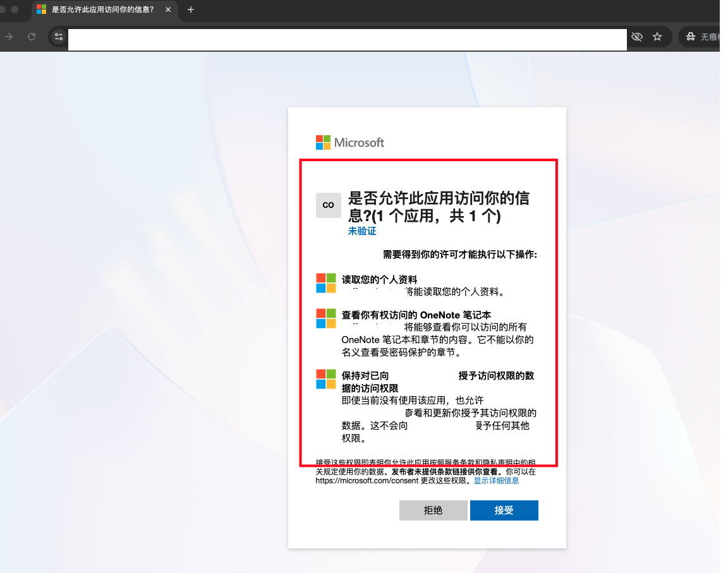Click the "co" application icon
This screenshot has width=728, height=573.
[x=328, y=205]
